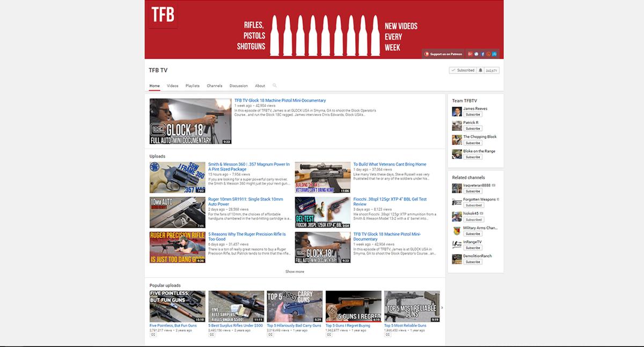
Task: Open The Chopping Block channel avatar
Action: click(x=457, y=139)
